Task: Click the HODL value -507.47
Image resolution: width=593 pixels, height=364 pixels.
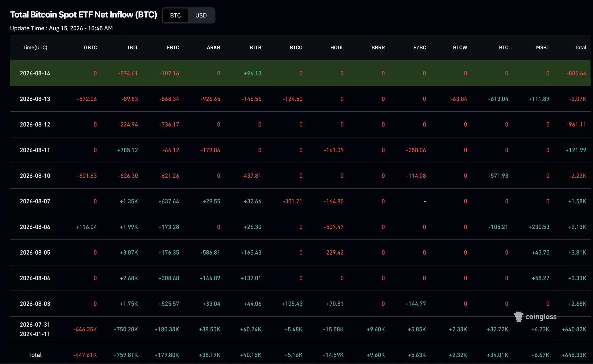Action: (x=334, y=227)
